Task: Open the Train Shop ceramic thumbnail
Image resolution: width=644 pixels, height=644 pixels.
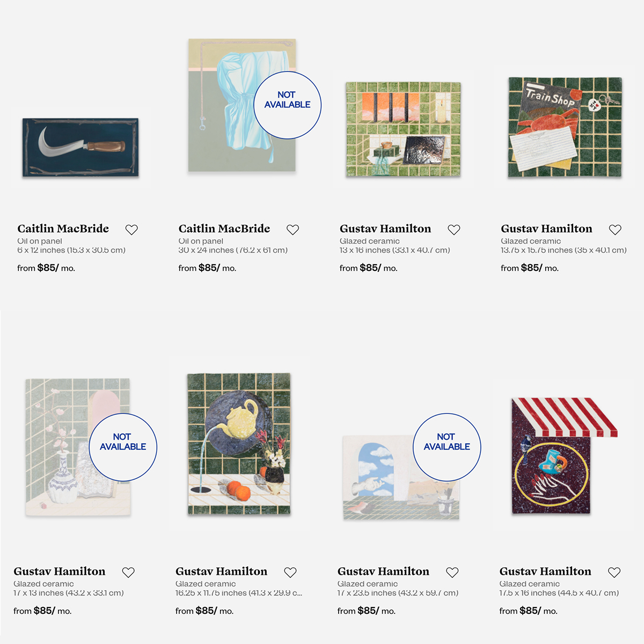Action: (x=565, y=127)
